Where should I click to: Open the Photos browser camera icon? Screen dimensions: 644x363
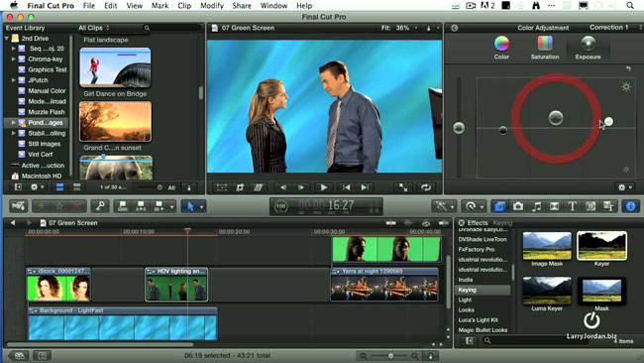pos(518,206)
